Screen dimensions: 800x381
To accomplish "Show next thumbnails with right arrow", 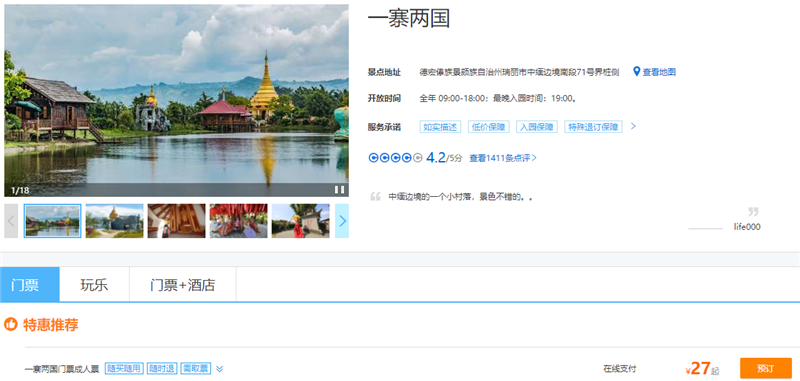I will (x=342, y=221).
